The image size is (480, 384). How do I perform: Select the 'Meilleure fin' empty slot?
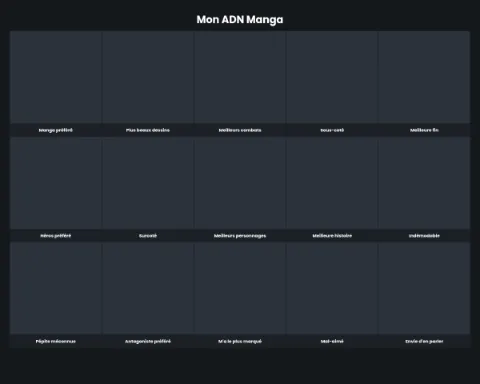point(424,77)
